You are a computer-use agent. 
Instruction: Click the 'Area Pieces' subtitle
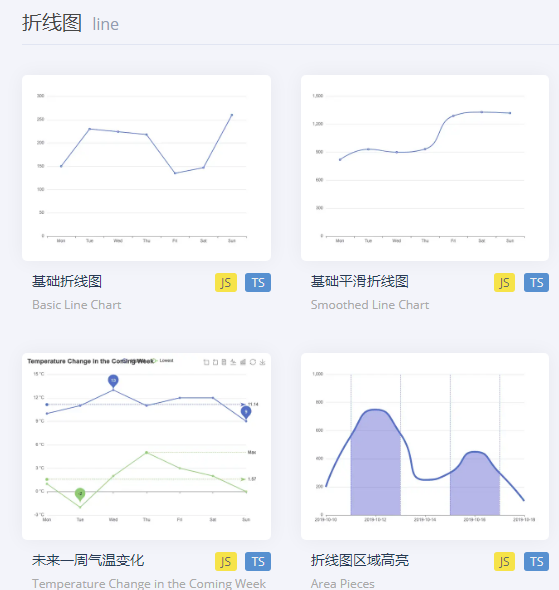tap(343, 584)
